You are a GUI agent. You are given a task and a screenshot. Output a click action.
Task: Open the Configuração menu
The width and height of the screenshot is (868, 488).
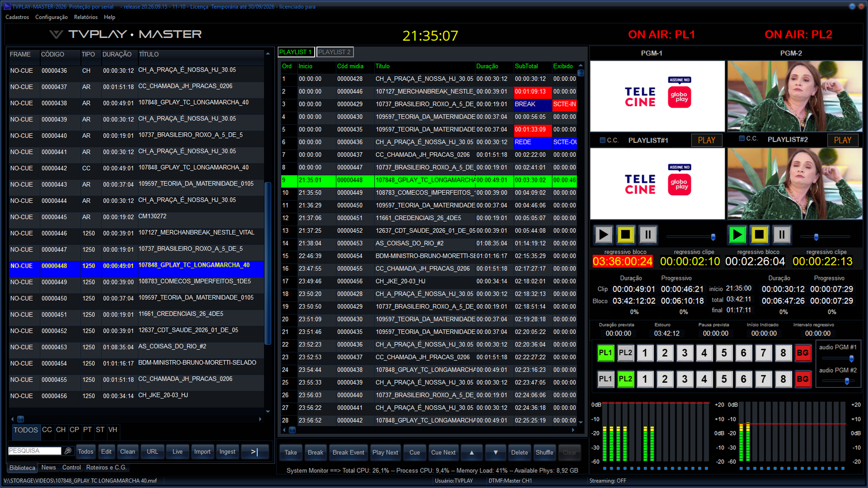(52, 17)
